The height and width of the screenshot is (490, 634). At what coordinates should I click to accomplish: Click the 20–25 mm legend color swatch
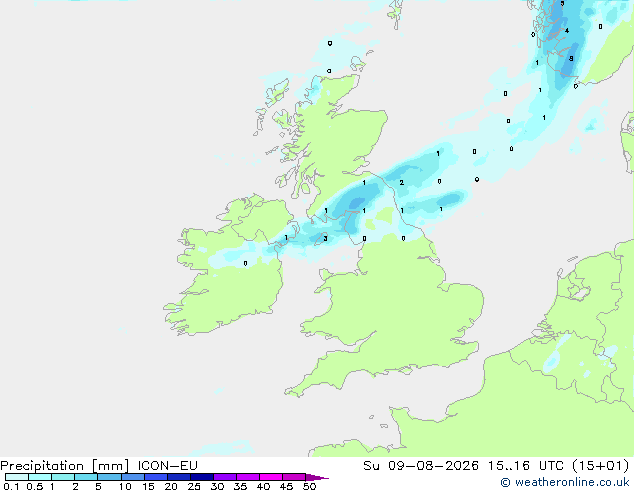coord(178,477)
